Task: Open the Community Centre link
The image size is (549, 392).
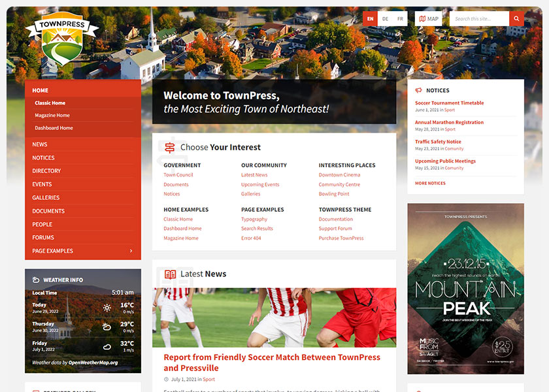Action: tap(339, 184)
